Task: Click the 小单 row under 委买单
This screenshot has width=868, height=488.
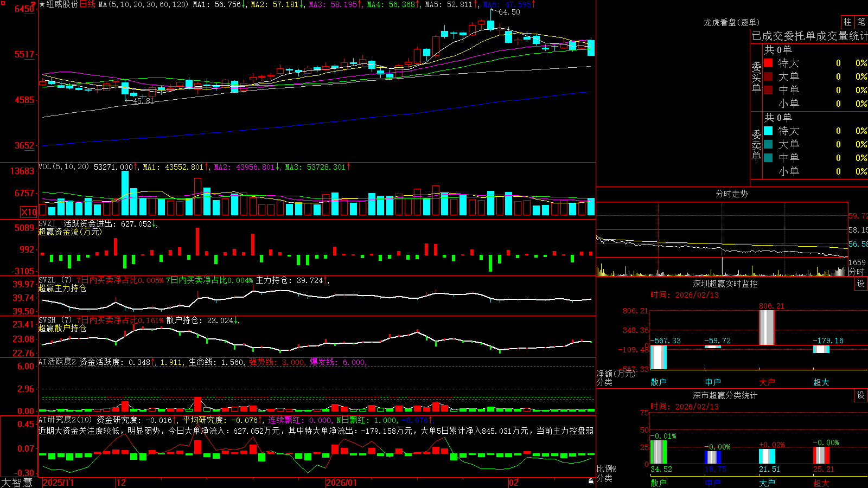Action: pyautogui.click(x=815, y=104)
